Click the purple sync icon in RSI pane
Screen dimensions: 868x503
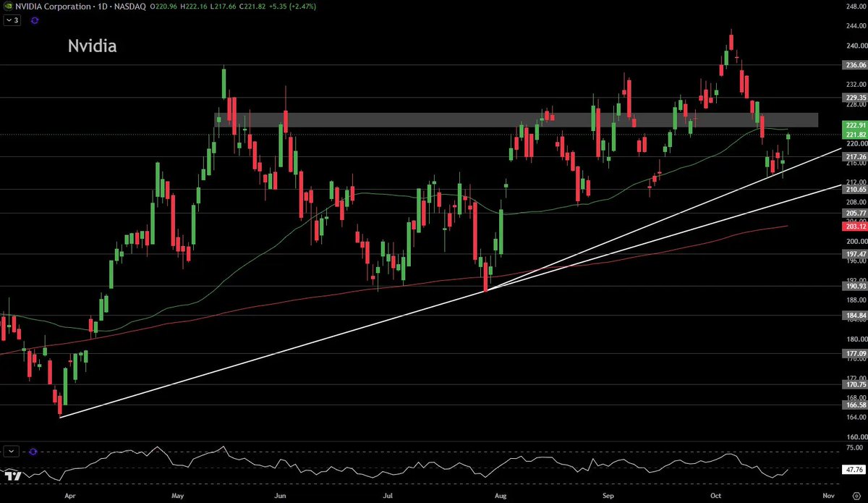34,451
